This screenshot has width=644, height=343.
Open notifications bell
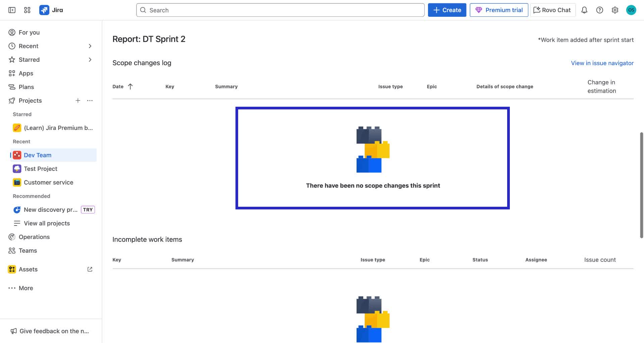(x=584, y=10)
